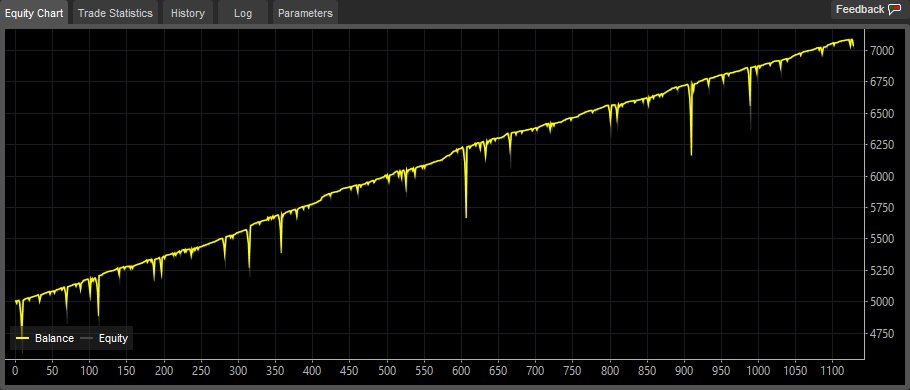This screenshot has height=390, width=910.
Task: Click the yellow Balance legend line swatch
Action: click(x=23, y=338)
